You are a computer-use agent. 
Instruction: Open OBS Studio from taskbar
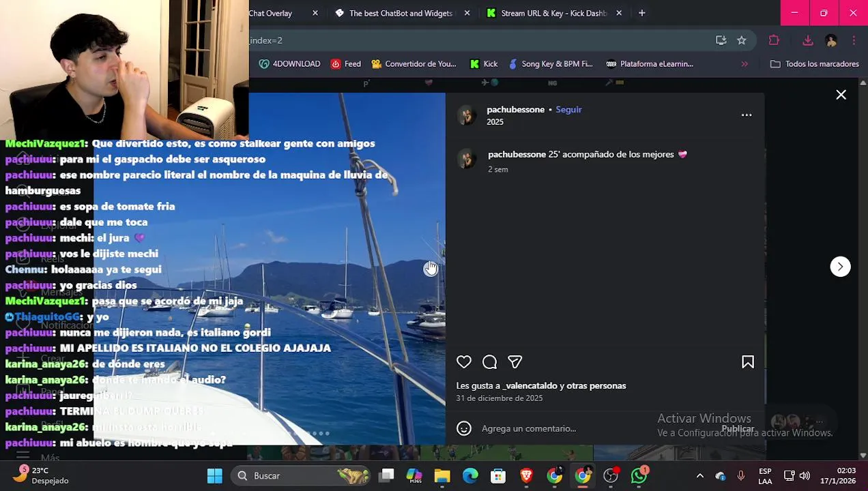click(x=611, y=476)
